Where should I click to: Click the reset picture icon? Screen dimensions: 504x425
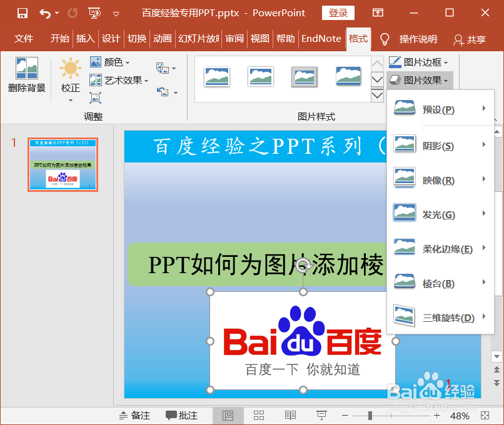pos(167,92)
